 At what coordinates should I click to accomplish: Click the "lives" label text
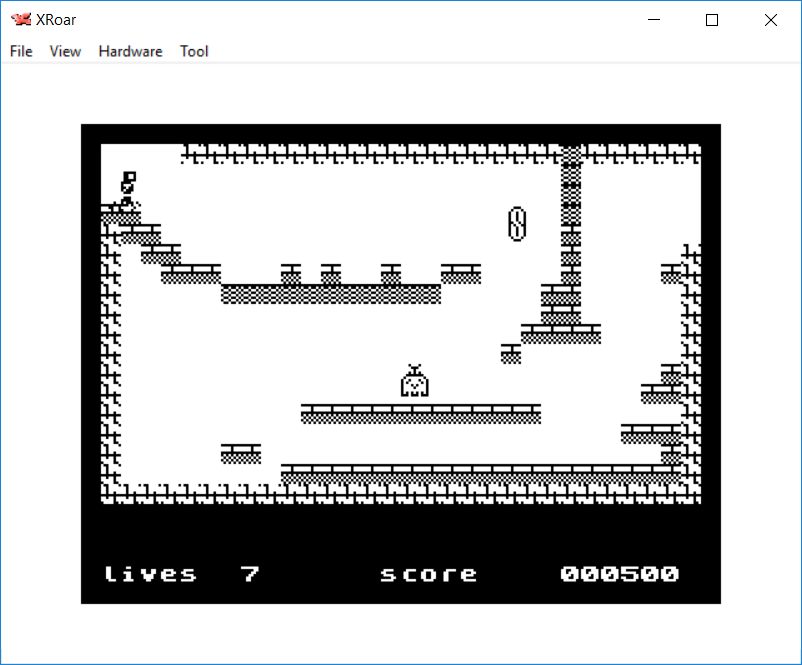(151, 574)
